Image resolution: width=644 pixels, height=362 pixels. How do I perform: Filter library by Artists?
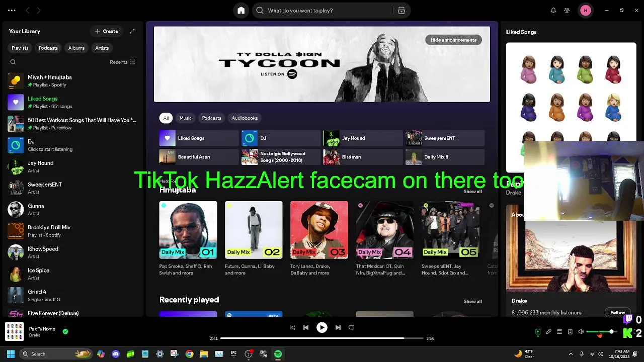(102, 48)
